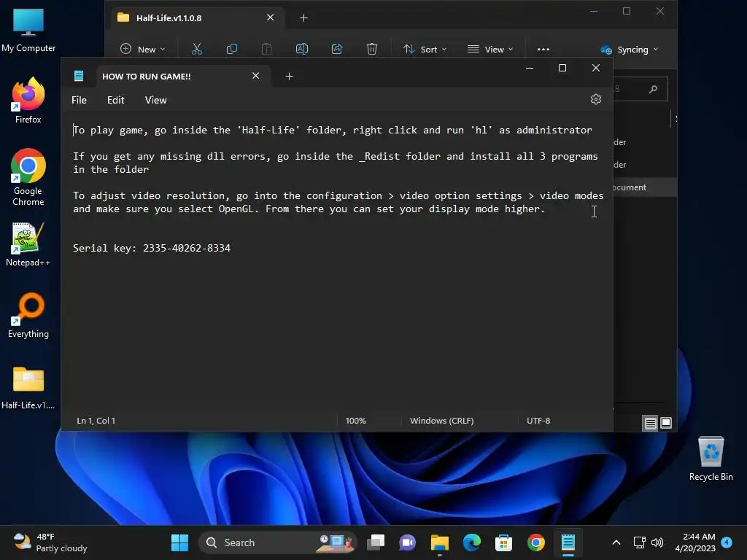Select Everything desktop shortcut

click(x=28, y=315)
